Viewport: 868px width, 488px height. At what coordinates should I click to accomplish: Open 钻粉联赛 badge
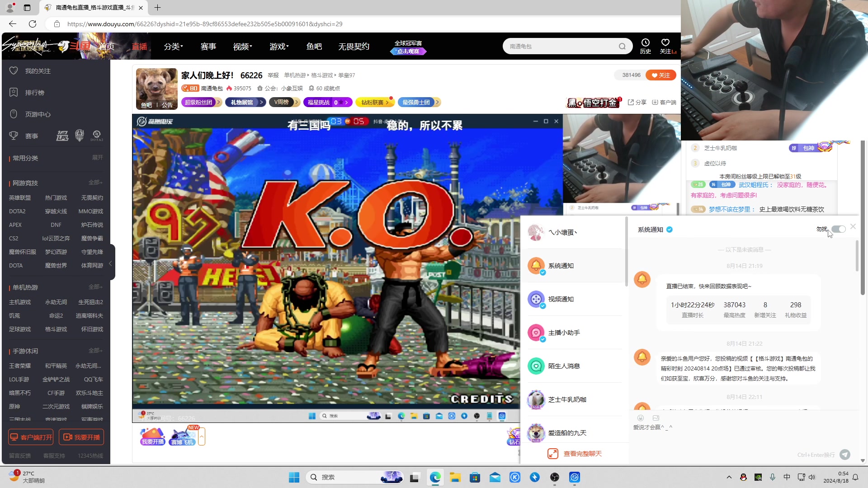[x=375, y=103]
